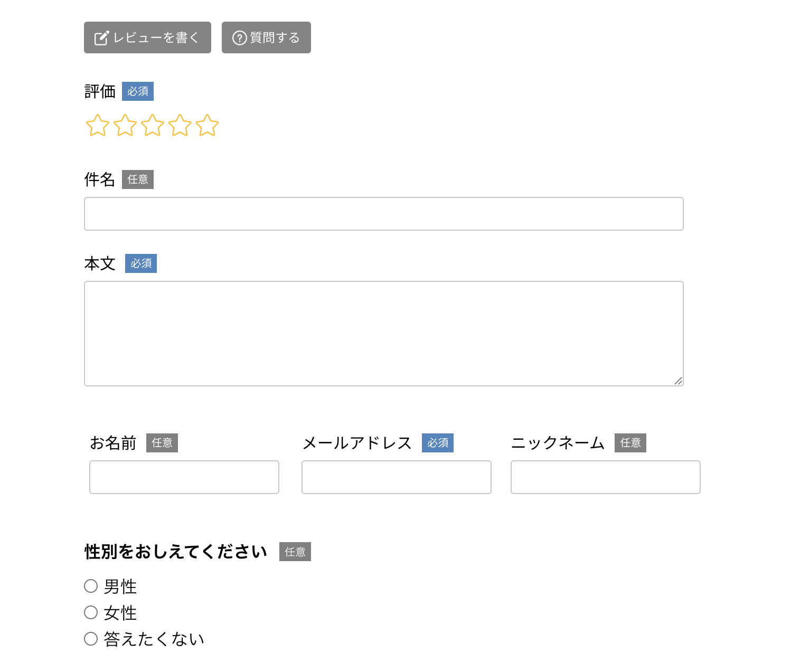This screenshot has height=672, width=791.
Task: Give a five-star rating
Action: point(207,126)
